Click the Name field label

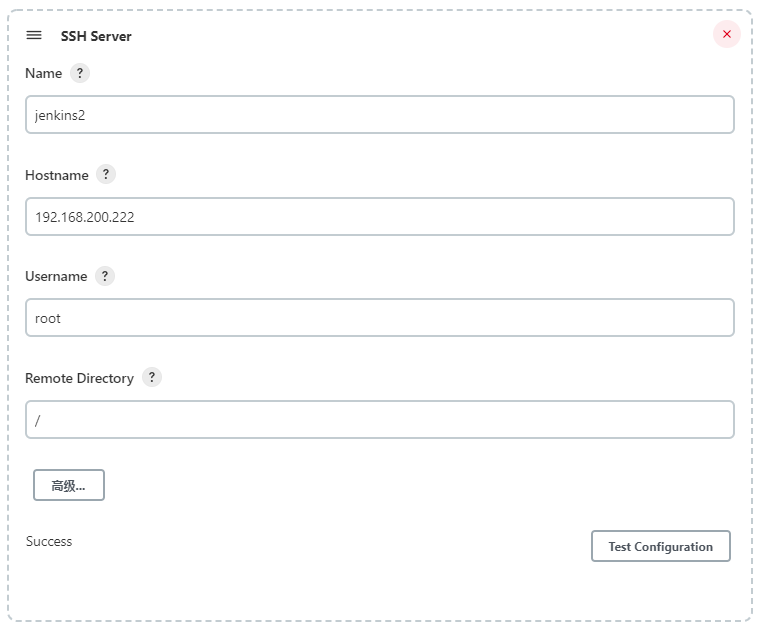pyautogui.click(x=43, y=73)
